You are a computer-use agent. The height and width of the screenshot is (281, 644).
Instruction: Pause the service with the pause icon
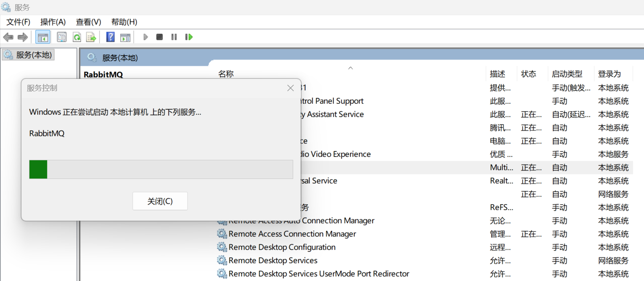click(174, 37)
